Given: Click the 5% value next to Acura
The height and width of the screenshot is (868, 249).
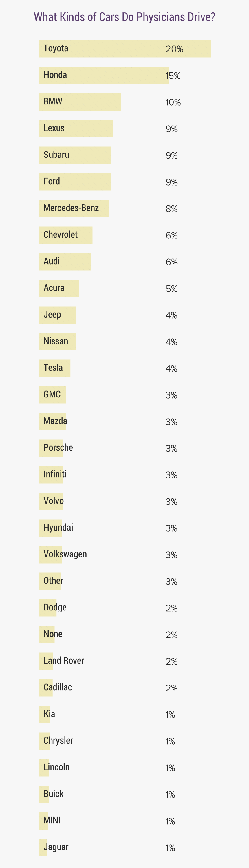Looking at the screenshot, I should 171,289.
